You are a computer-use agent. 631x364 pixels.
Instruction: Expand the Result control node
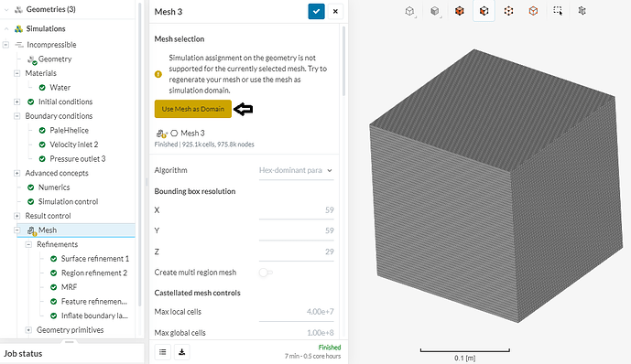tap(16, 216)
